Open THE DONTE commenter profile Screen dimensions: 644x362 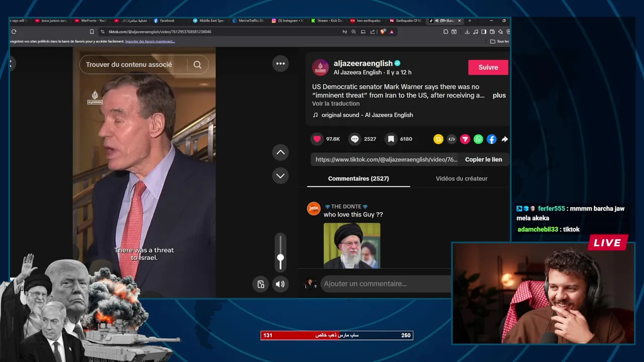coord(346,207)
